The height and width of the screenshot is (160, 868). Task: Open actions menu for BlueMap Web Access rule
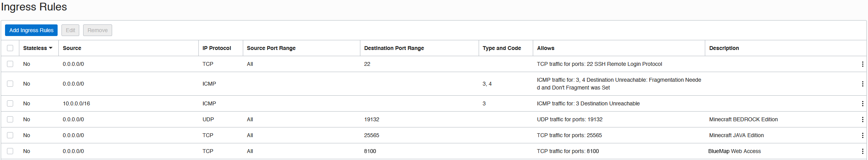pyautogui.click(x=862, y=151)
